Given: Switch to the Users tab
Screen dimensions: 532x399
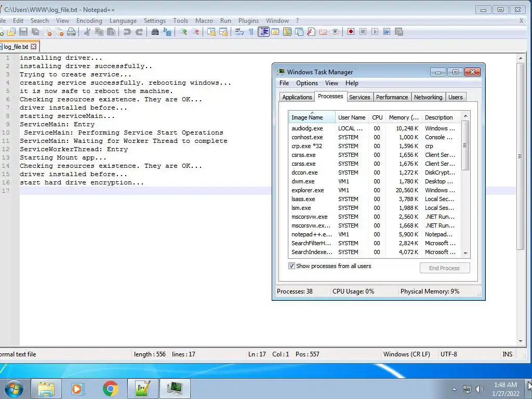Looking at the screenshot, I should (455, 97).
